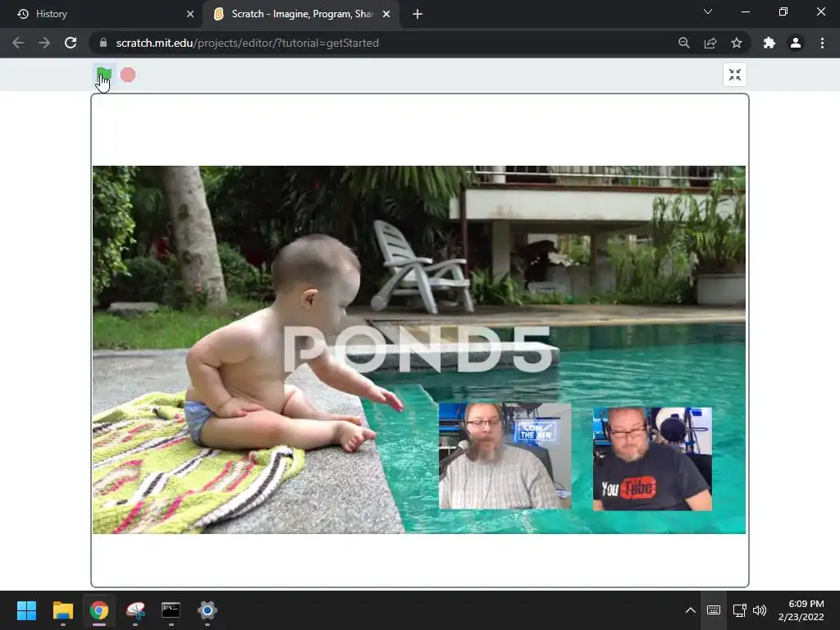This screenshot has height=630, width=840.
Task: Open network status tray icon
Action: (740, 610)
